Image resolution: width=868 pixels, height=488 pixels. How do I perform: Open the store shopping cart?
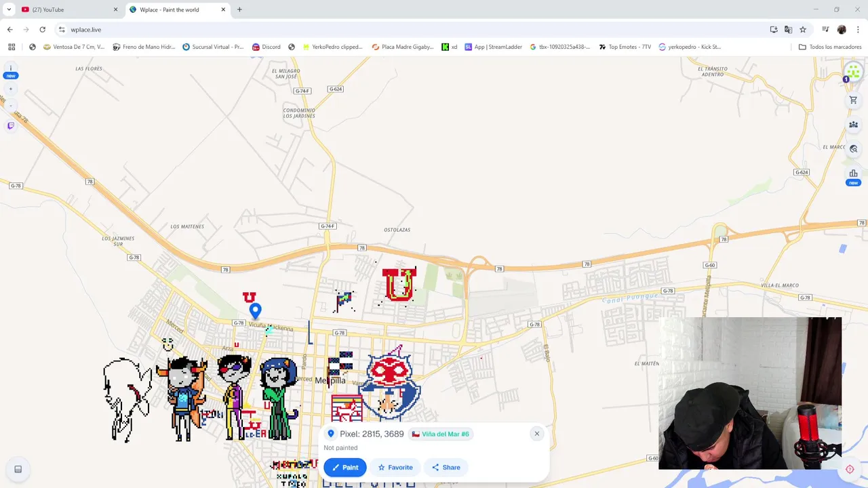[x=853, y=100]
